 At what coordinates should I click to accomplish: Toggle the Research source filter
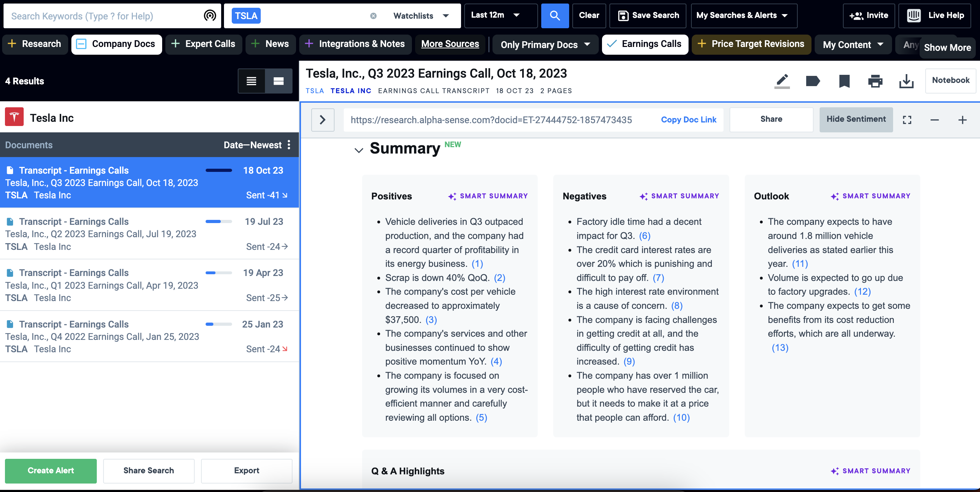pyautogui.click(x=35, y=44)
